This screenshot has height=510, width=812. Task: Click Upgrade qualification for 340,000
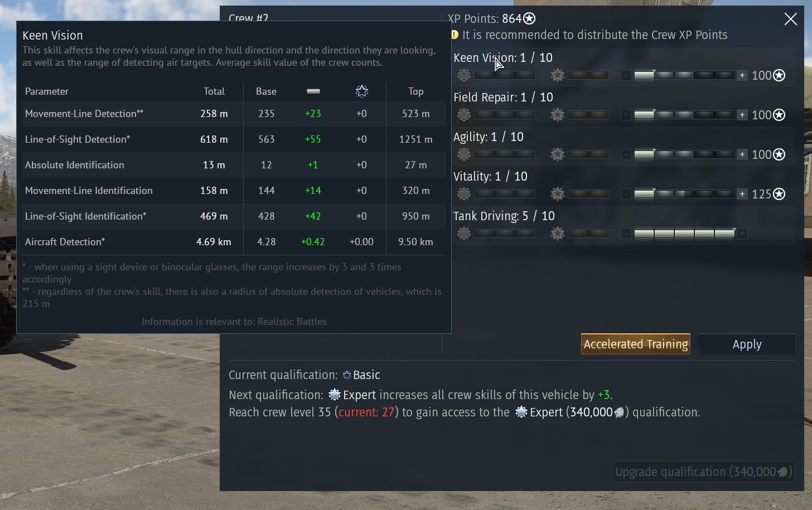[x=703, y=472]
